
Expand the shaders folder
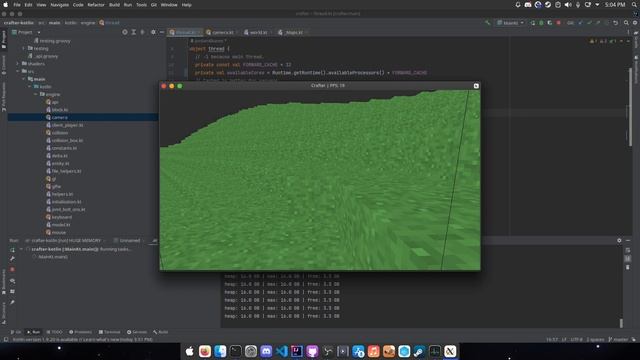(x=18, y=64)
